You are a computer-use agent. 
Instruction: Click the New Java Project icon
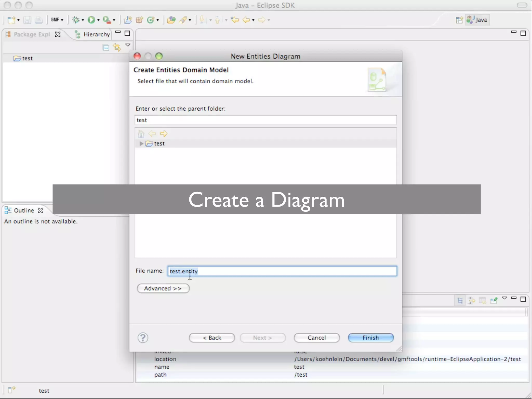pyautogui.click(x=128, y=20)
